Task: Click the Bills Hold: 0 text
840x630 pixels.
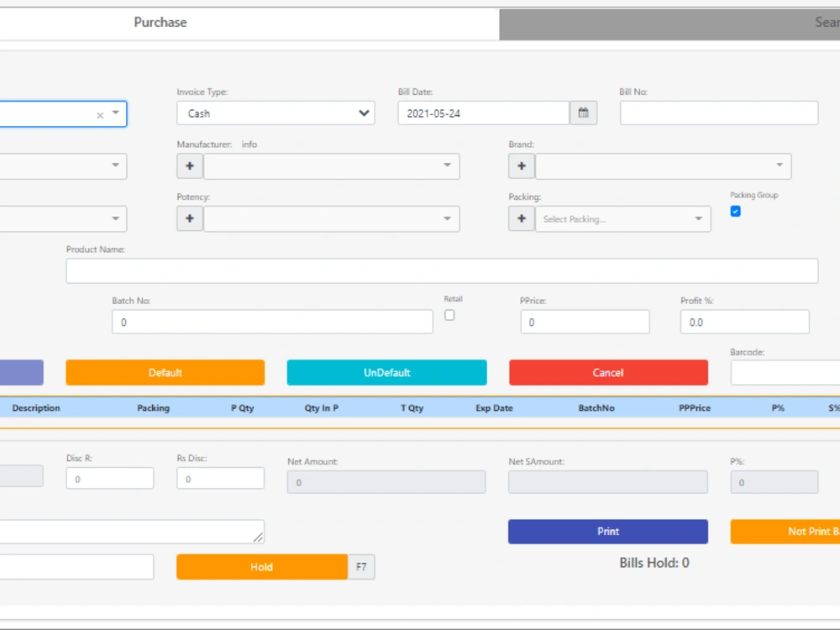Action: tap(654, 563)
